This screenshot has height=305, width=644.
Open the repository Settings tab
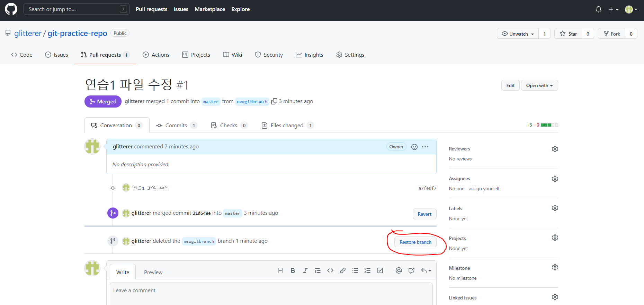(350, 55)
